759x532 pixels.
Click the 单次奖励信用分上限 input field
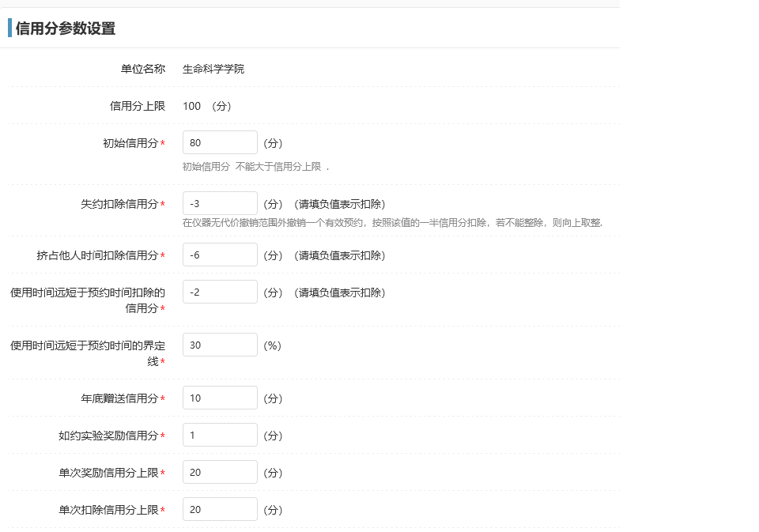point(219,471)
